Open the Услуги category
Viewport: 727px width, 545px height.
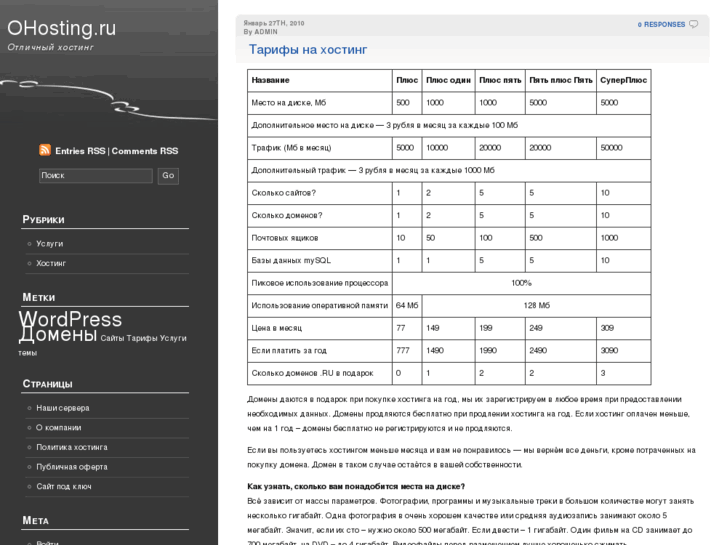click(50, 244)
